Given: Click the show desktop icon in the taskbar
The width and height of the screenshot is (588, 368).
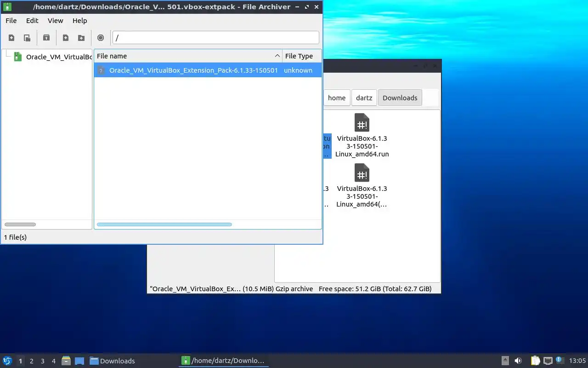Looking at the screenshot, I should [79, 361].
